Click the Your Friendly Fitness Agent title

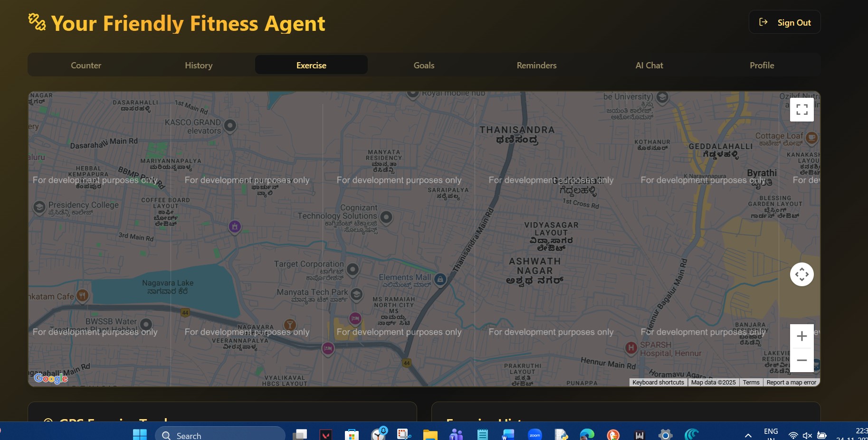pyautogui.click(x=188, y=23)
